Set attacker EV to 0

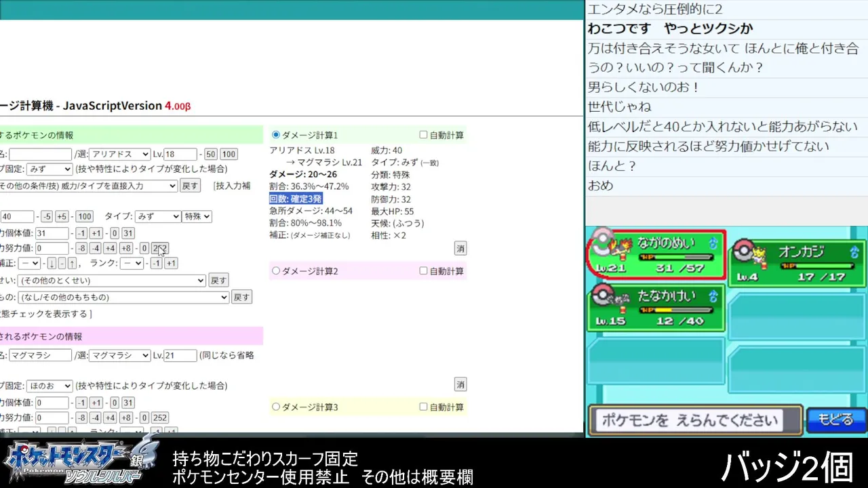click(x=144, y=248)
